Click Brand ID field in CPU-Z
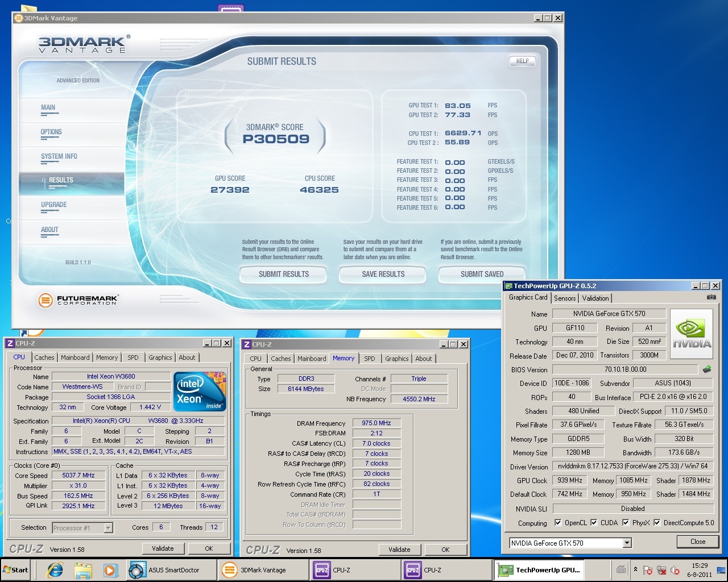Screen dimensions: 728x582 click(156, 386)
